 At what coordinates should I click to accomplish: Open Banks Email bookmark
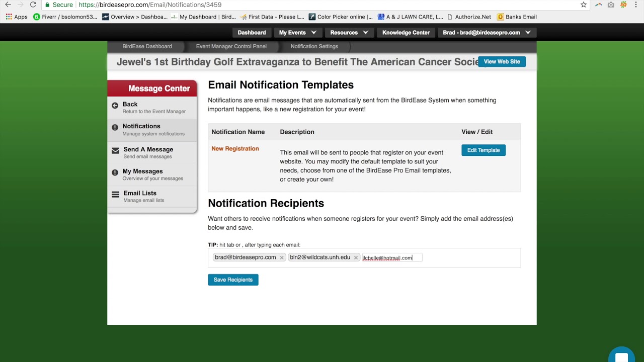517,17
